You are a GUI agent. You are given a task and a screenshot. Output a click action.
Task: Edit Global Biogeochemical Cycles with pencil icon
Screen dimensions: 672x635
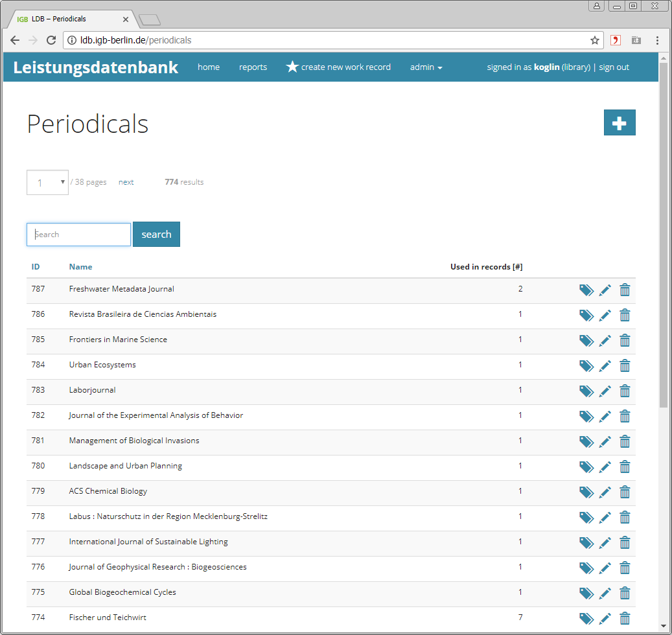[605, 594]
